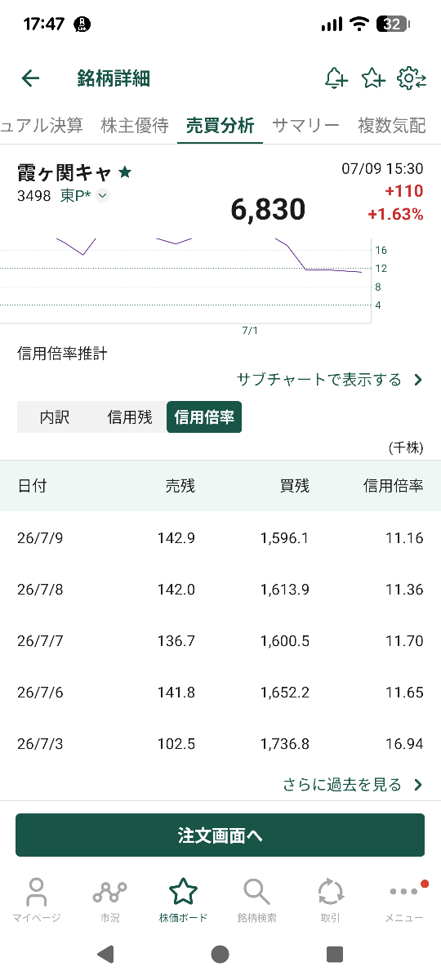The height and width of the screenshot is (980, 441).
Task: Switch to the サマリー tab
Action: 305,125
